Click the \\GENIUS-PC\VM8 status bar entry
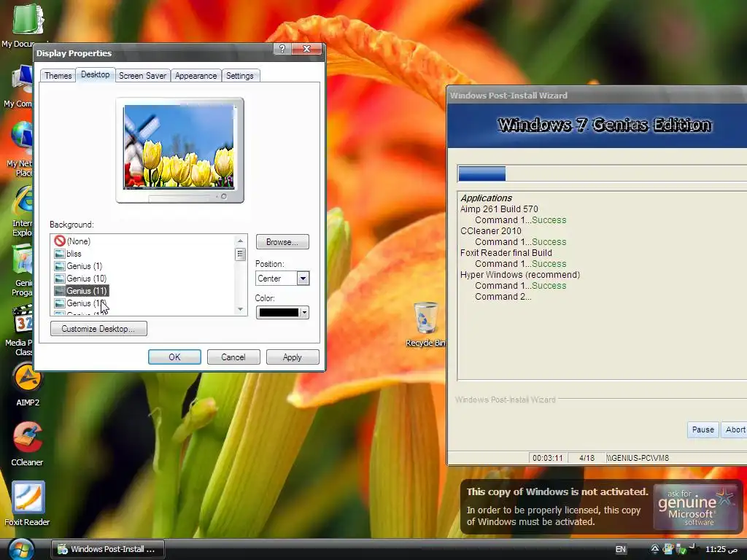The width and height of the screenshot is (747, 560). point(638,458)
